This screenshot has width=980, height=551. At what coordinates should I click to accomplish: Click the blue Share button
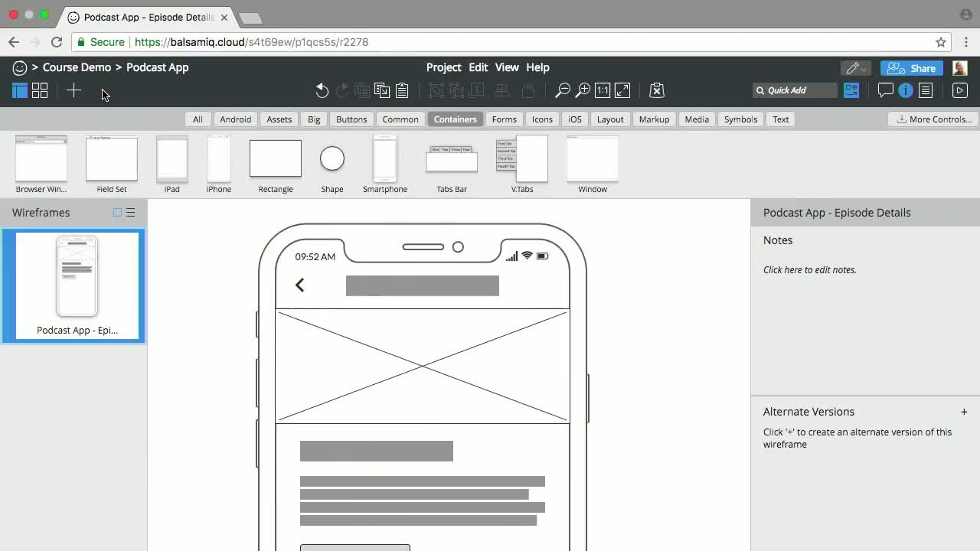pos(911,68)
